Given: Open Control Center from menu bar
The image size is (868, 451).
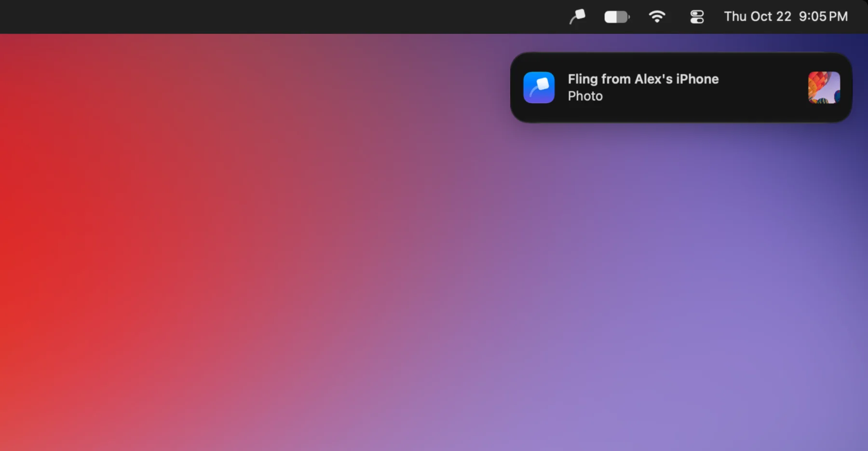Looking at the screenshot, I should pos(697,17).
